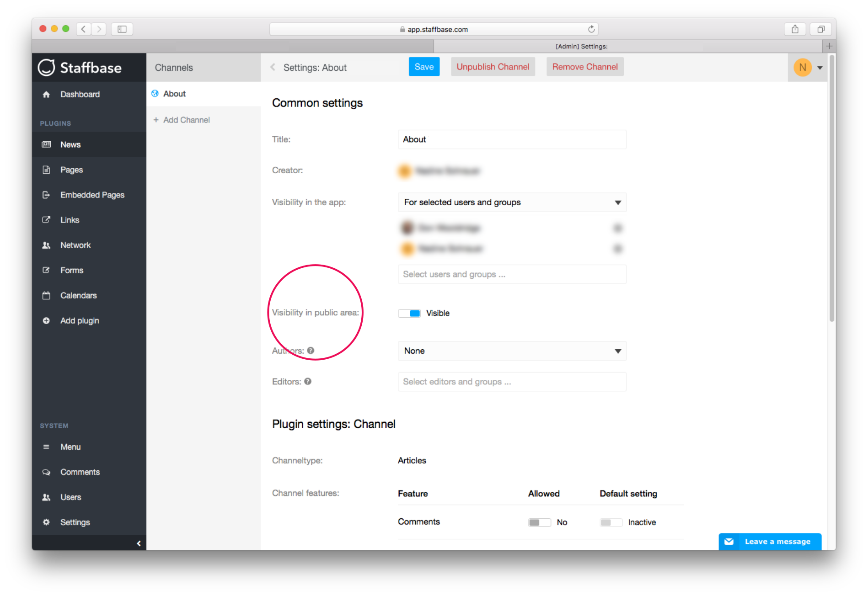The width and height of the screenshot is (868, 596).
Task: Click the globe icon next to About
Action: click(155, 94)
